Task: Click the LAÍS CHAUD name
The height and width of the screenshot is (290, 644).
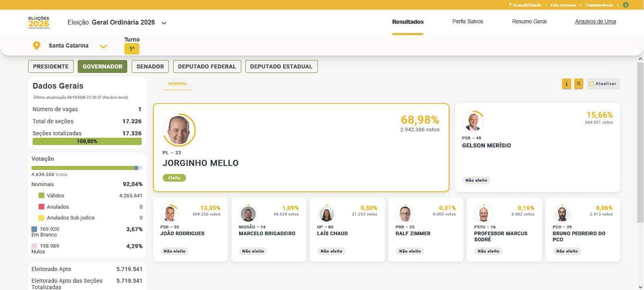Action: coord(332,233)
